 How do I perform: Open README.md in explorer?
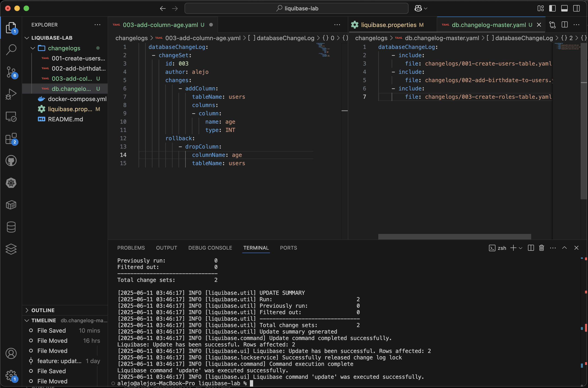click(65, 119)
